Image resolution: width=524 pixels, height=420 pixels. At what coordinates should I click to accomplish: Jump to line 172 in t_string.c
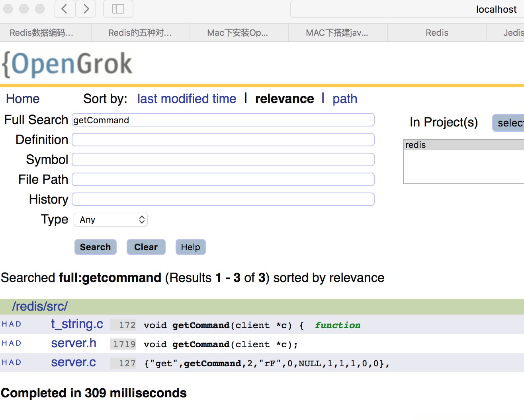[x=123, y=325]
